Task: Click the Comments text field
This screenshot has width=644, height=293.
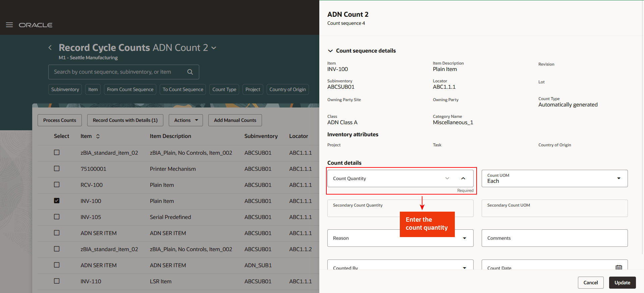Action: 554,238
